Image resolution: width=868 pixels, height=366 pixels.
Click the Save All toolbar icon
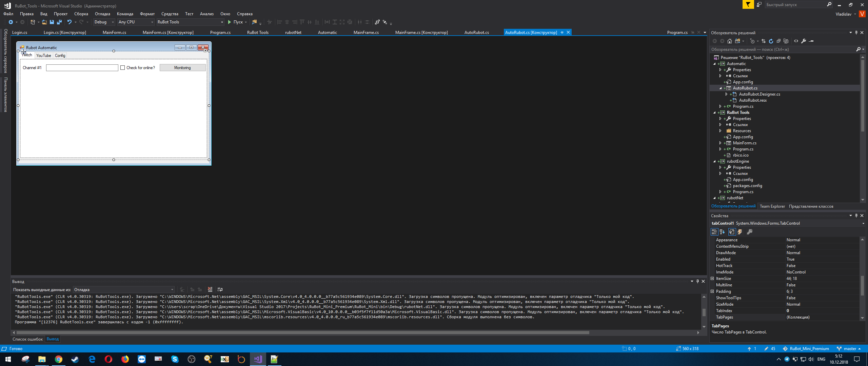click(59, 22)
